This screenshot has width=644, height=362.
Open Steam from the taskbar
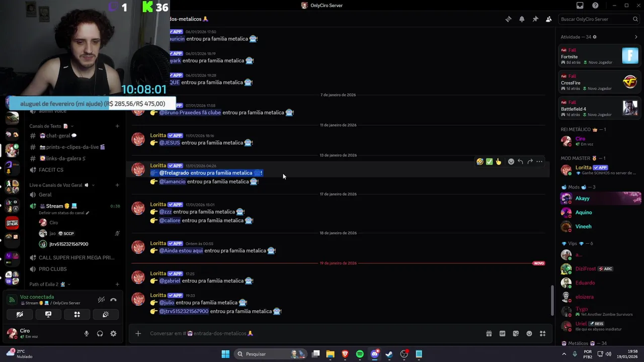(389, 354)
